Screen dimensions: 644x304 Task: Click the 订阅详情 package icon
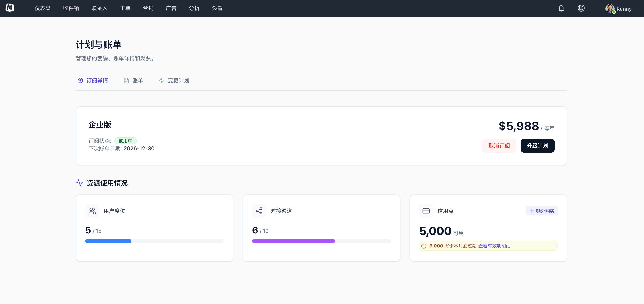[x=80, y=80]
